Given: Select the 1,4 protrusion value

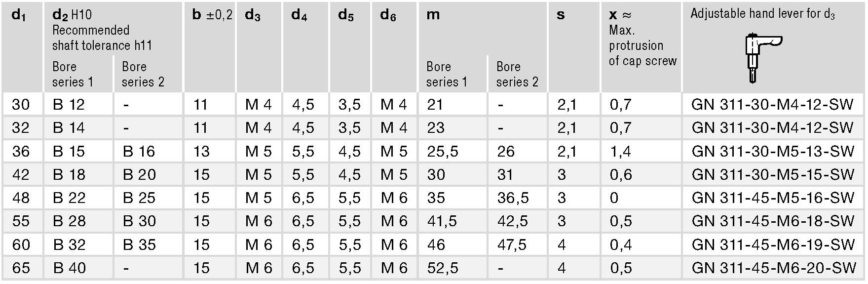Looking at the screenshot, I should click(620, 151).
